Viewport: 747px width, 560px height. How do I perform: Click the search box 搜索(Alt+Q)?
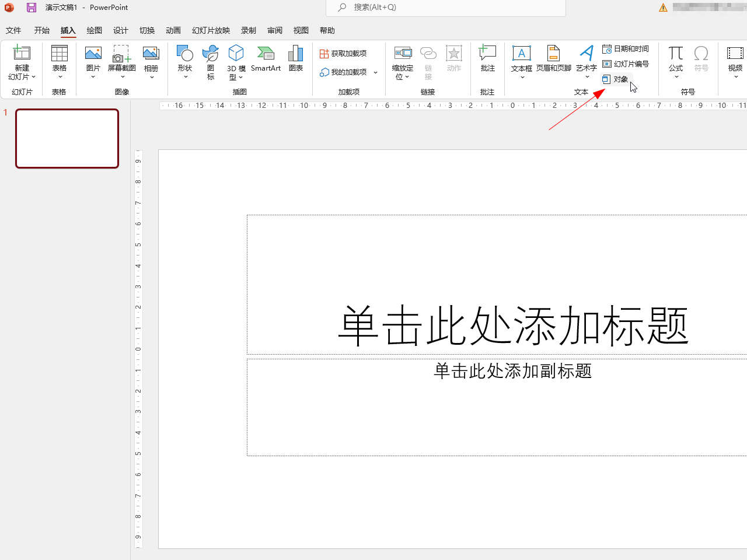(x=445, y=8)
